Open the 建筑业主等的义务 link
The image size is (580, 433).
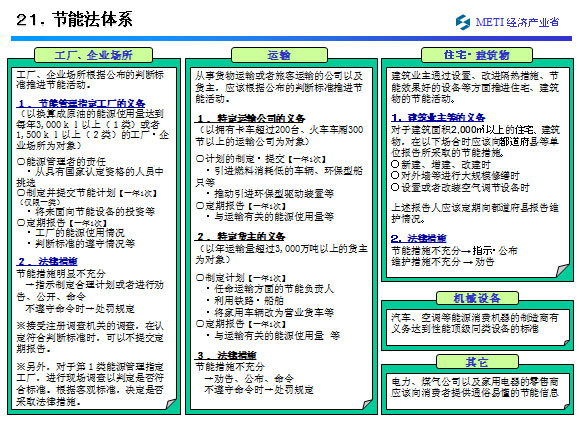438,118
